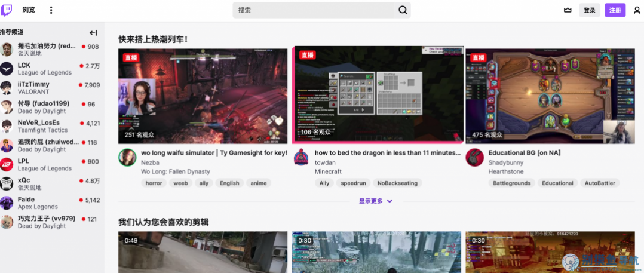Click the 付导 channel avatar

(x=7, y=107)
